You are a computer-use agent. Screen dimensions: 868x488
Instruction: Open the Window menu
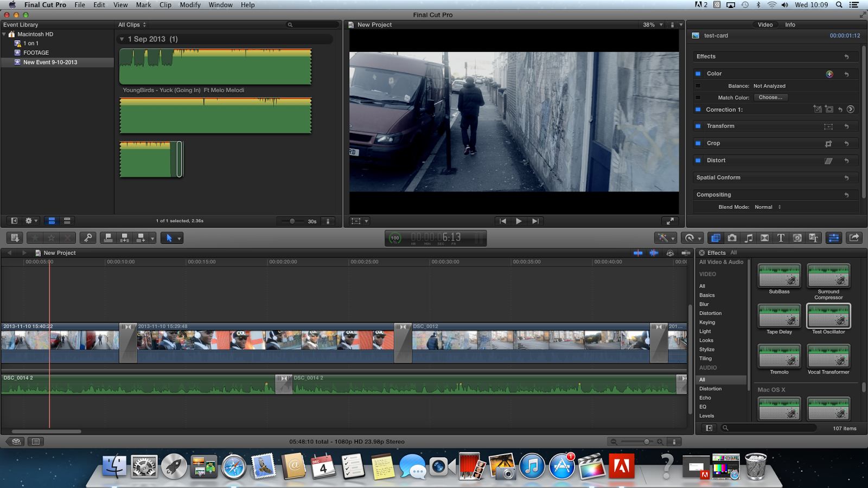click(221, 5)
